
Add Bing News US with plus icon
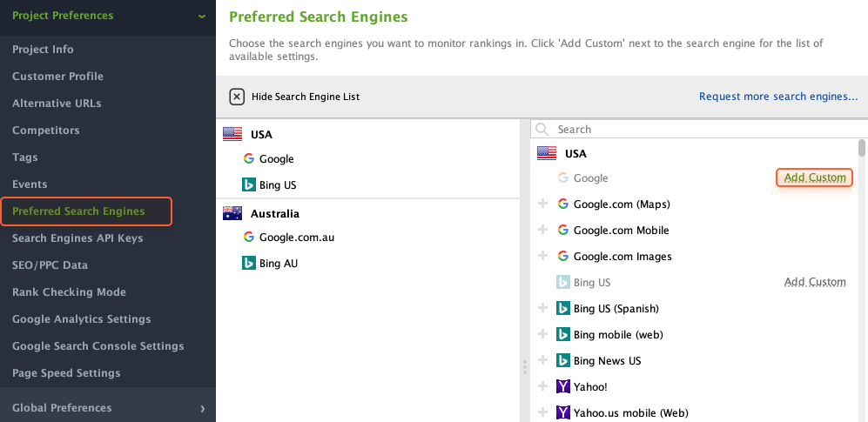click(x=543, y=360)
